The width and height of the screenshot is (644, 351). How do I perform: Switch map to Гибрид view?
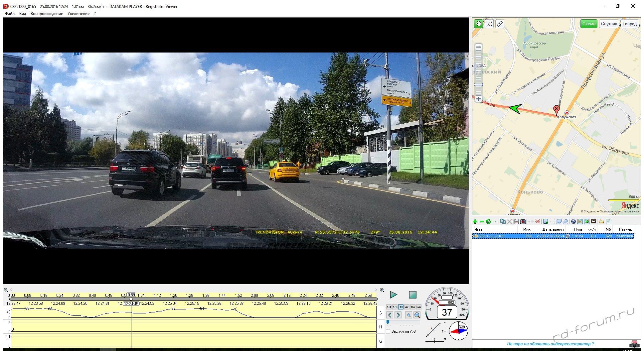click(630, 24)
